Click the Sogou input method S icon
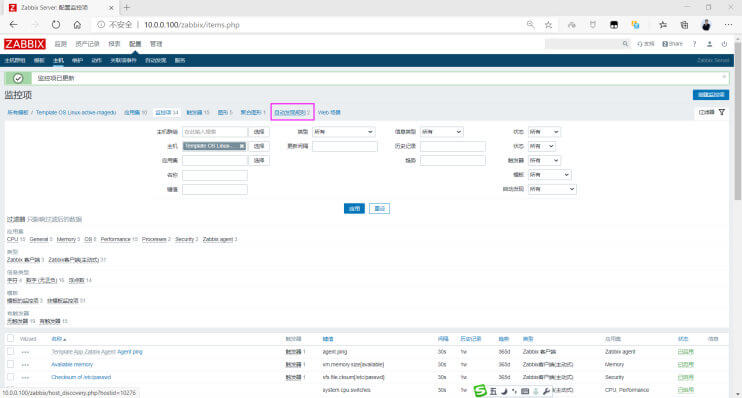Image resolution: width=742 pixels, height=398 pixels. [480, 391]
